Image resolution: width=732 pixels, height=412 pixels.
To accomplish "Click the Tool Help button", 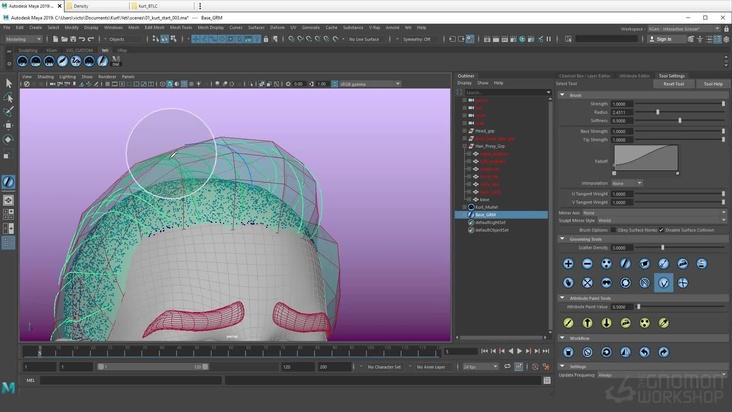I will click(712, 84).
